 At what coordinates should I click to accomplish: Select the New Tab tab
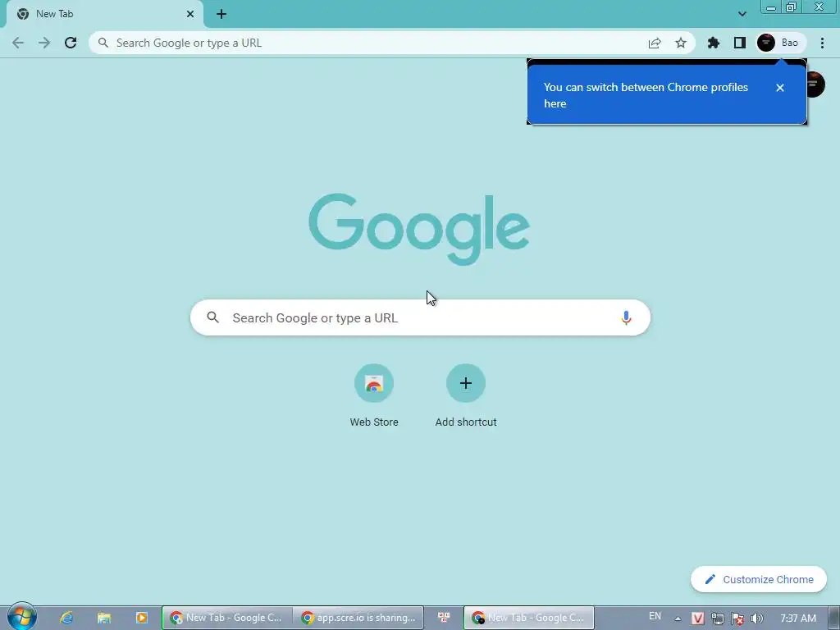tap(104, 14)
